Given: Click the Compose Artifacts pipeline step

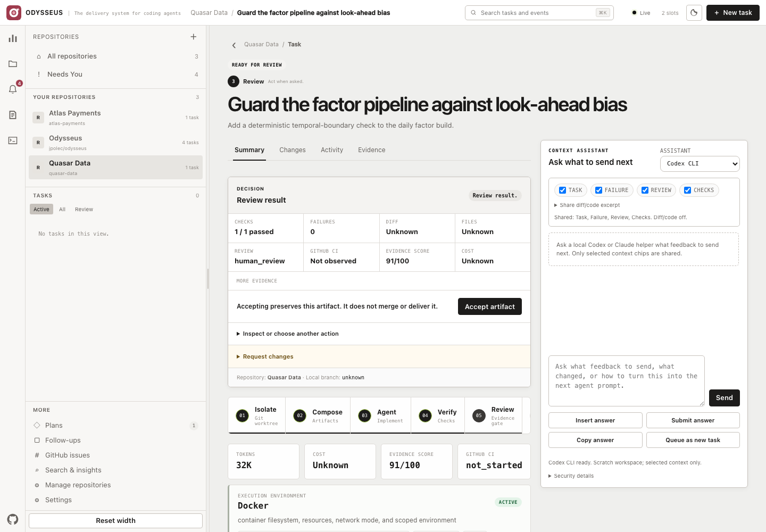Looking at the screenshot, I should (318, 415).
